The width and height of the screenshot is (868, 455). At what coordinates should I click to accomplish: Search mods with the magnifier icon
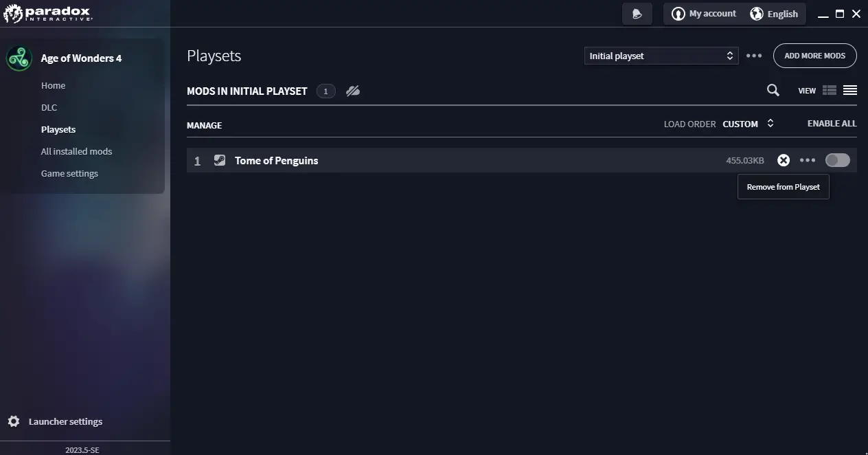coord(773,90)
